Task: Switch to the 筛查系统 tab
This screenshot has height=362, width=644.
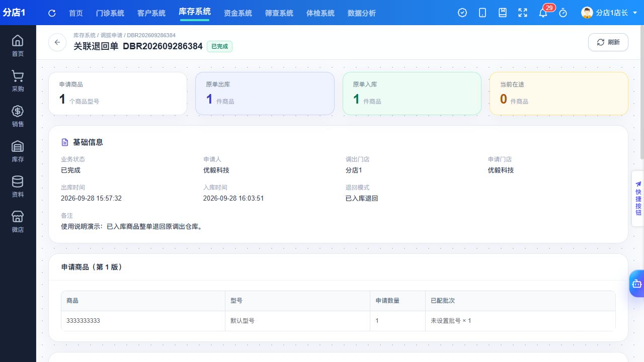Action: pos(279,13)
